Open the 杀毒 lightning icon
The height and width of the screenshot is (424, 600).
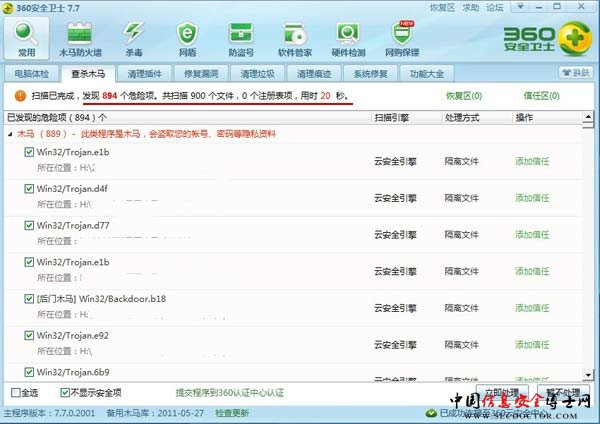[x=134, y=38]
